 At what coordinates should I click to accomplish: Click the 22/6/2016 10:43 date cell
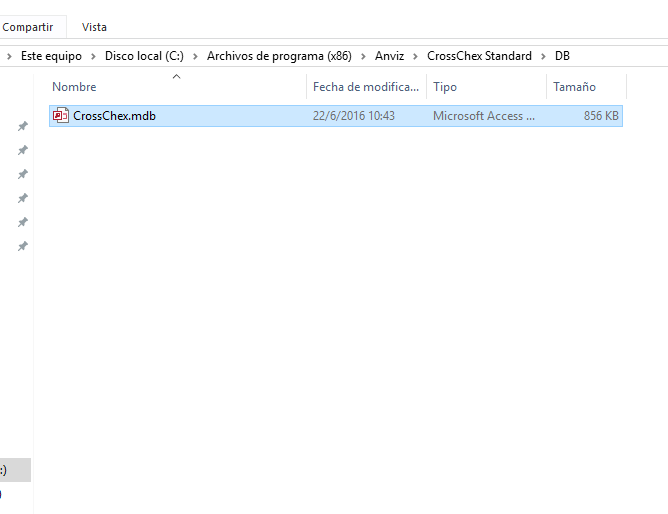tap(354, 116)
